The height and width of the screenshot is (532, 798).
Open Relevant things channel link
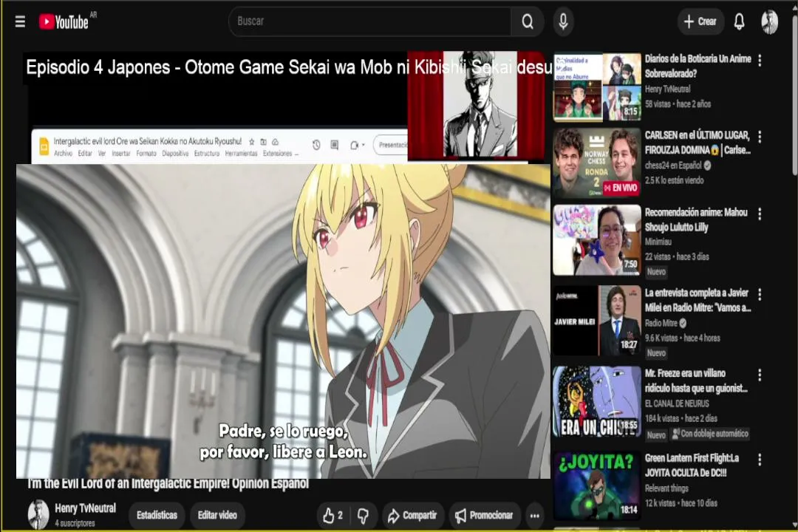[x=666, y=488]
